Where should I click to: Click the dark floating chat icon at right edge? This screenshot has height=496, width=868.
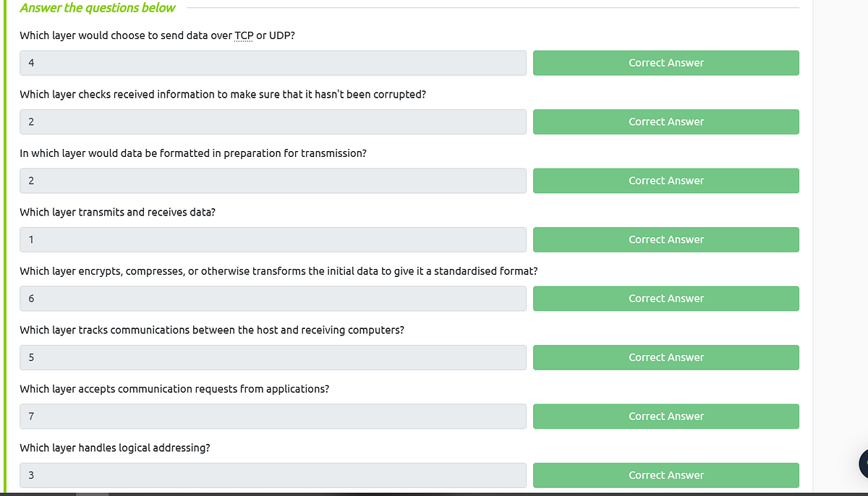864,464
